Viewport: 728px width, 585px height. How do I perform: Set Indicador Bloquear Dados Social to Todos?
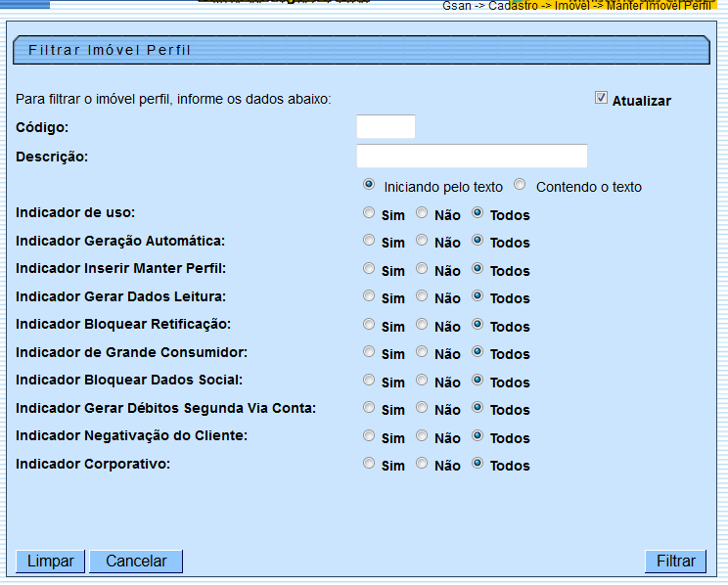click(478, 380)
